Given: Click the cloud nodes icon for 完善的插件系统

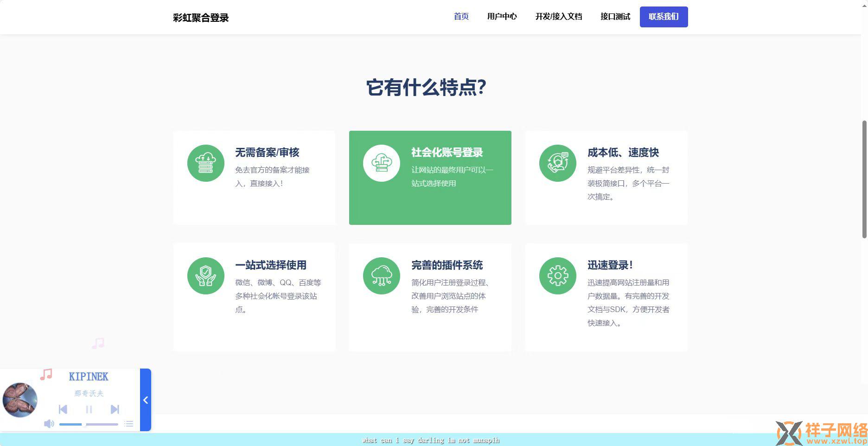Looking at the screenshot, I should coord(382,276).
